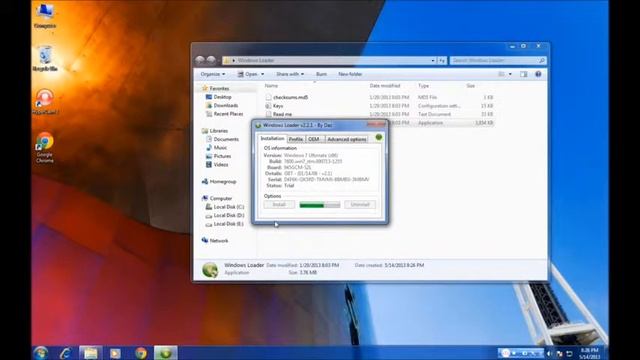Open the Organize dropdown menu

[213, 74]
